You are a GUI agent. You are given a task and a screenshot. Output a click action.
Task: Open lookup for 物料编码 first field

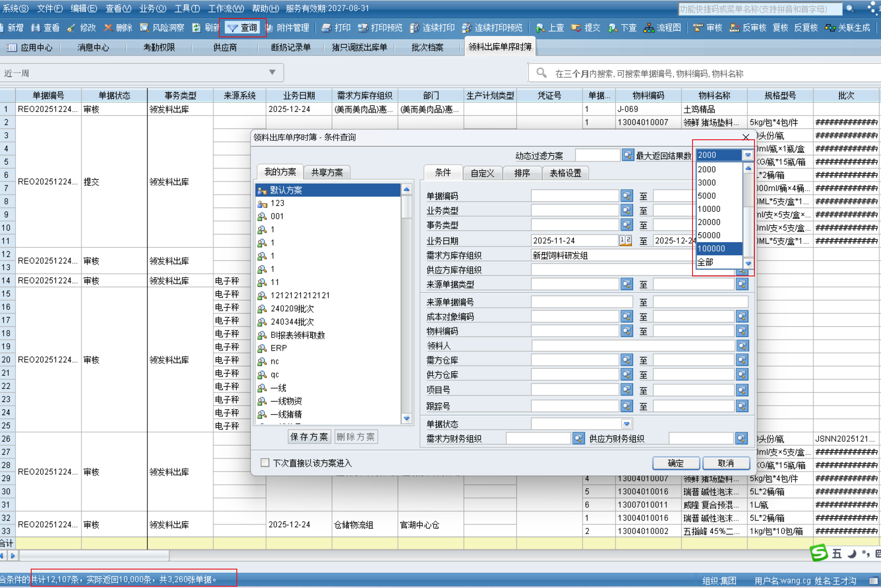pyautogui.click(x=627, y=331)
